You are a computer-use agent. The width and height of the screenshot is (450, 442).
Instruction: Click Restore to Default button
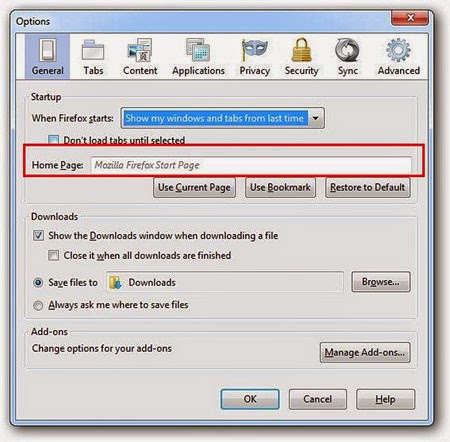[368, 188]
